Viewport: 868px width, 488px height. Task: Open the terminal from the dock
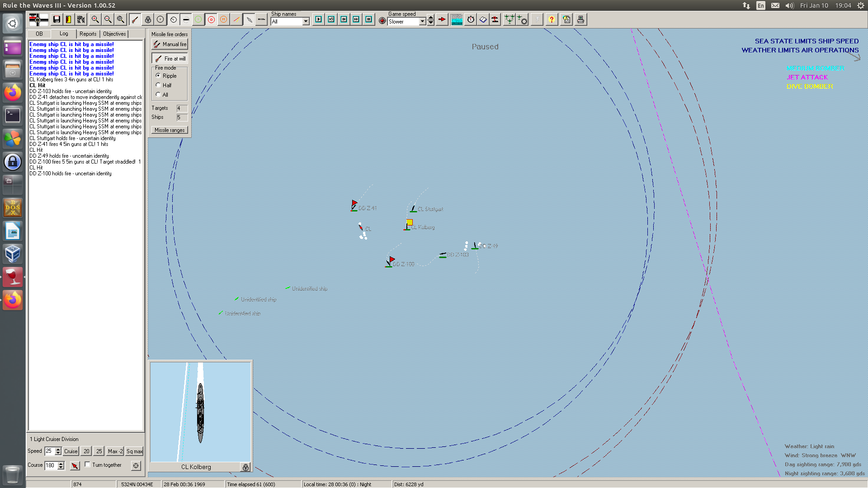click(x=13, y=116)
